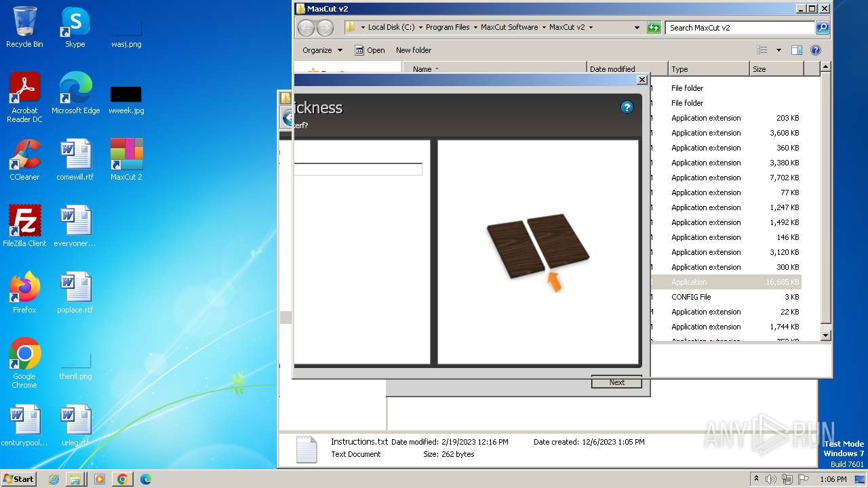Click New folder in the Explorer toolbar
This screenshot has height=488, width=868.
coord(414,50)
